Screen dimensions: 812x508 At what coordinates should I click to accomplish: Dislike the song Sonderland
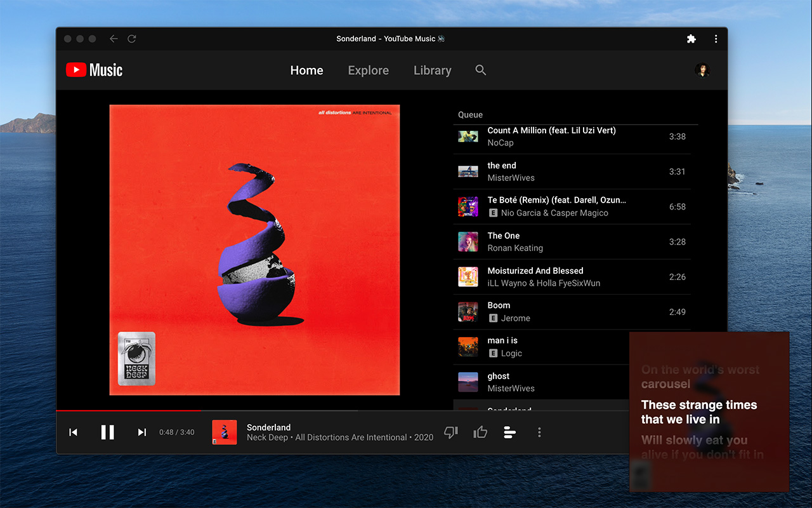point(451,432)
